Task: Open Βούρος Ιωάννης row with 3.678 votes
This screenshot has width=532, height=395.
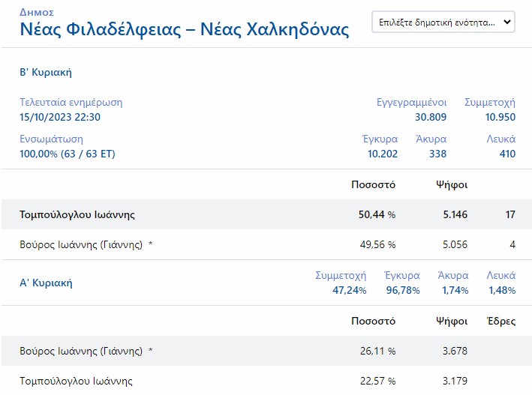Action: click(x=81, y=351)
